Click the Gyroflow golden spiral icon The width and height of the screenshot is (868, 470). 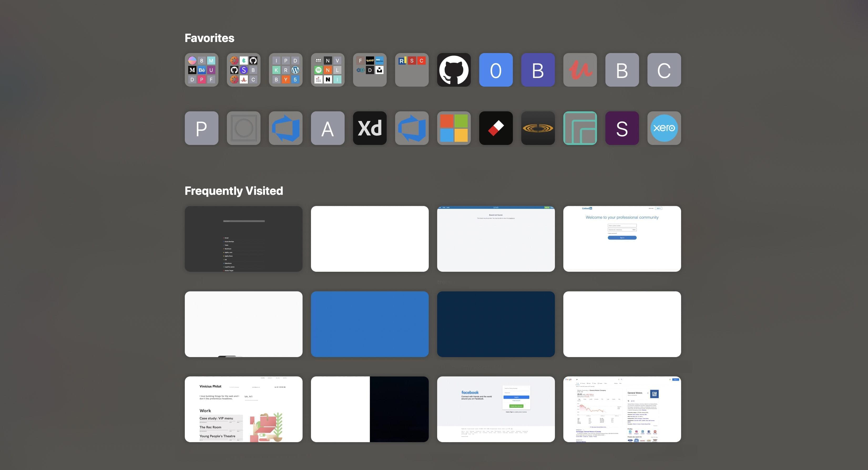(x=538, y=127)
